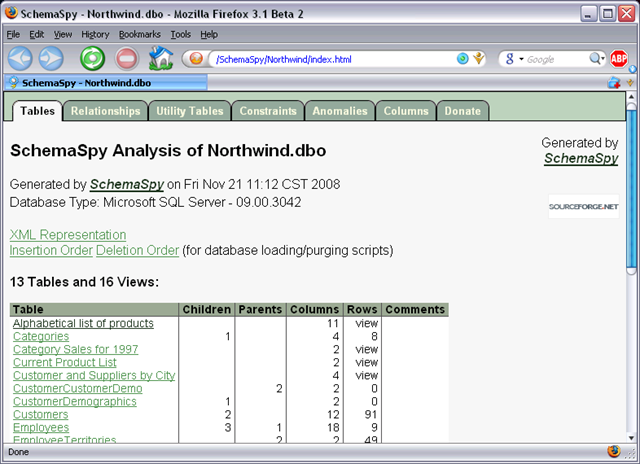
Task: Open the Category Sales for 1997 link
Action: point(76,349)
